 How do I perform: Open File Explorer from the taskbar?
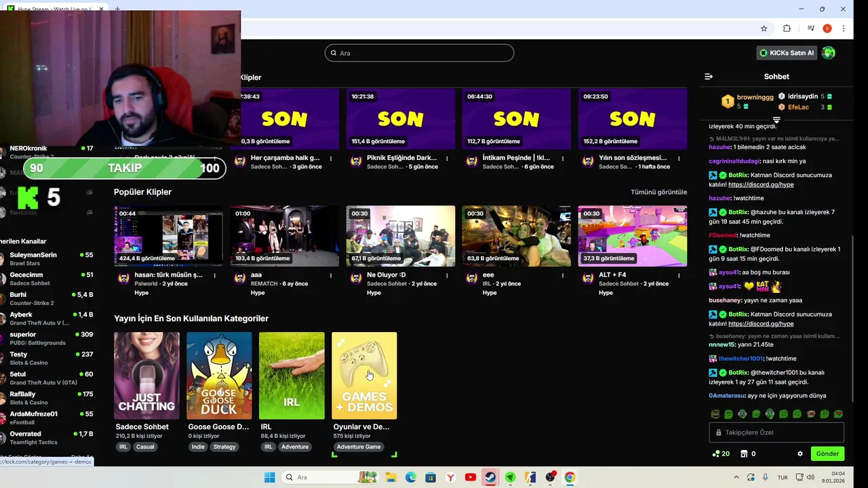point(391,477)
